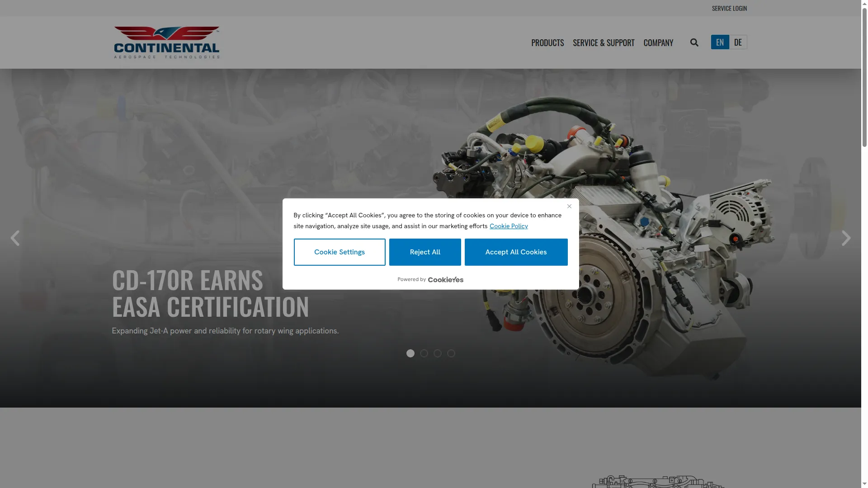
Task: Open the site search magnifier icon
Action: (694, 42)
